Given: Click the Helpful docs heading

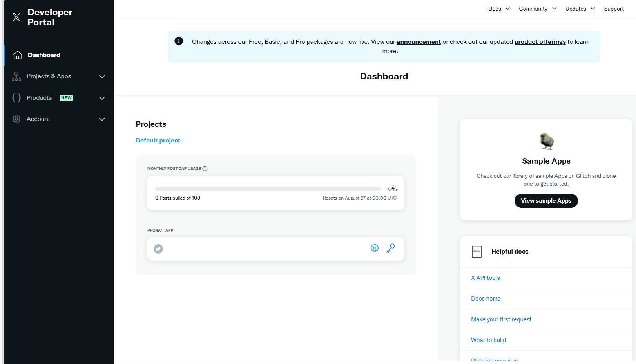Looking at the screenshot, I should pyautogui.click(x=510, y=252).
